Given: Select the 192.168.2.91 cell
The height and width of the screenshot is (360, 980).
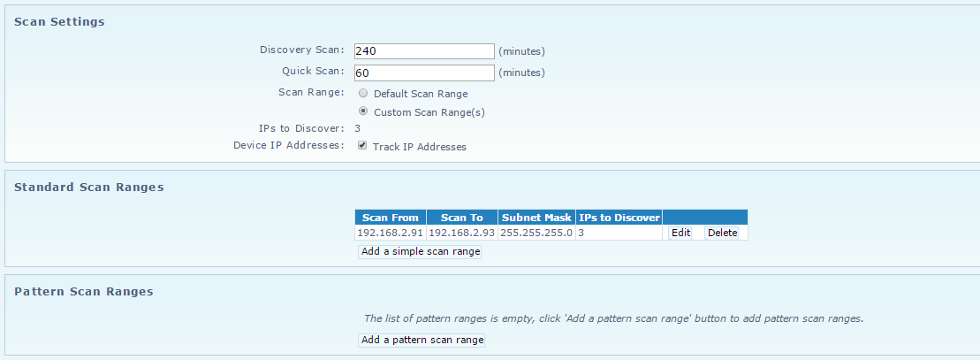Looking at the screenshot, I should [391, 233].
